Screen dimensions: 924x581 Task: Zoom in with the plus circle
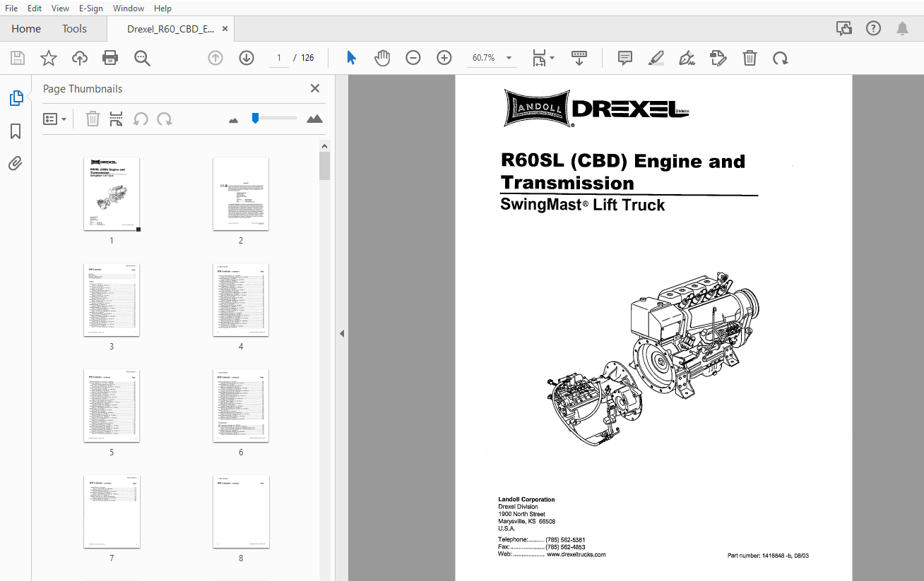pyautogui.click(x=444, y=58)
